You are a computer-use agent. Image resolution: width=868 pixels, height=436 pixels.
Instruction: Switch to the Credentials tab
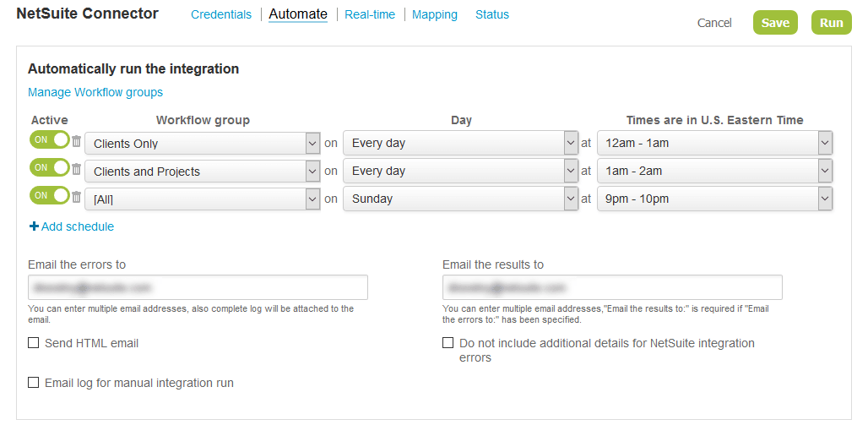[x=221, y=14]
